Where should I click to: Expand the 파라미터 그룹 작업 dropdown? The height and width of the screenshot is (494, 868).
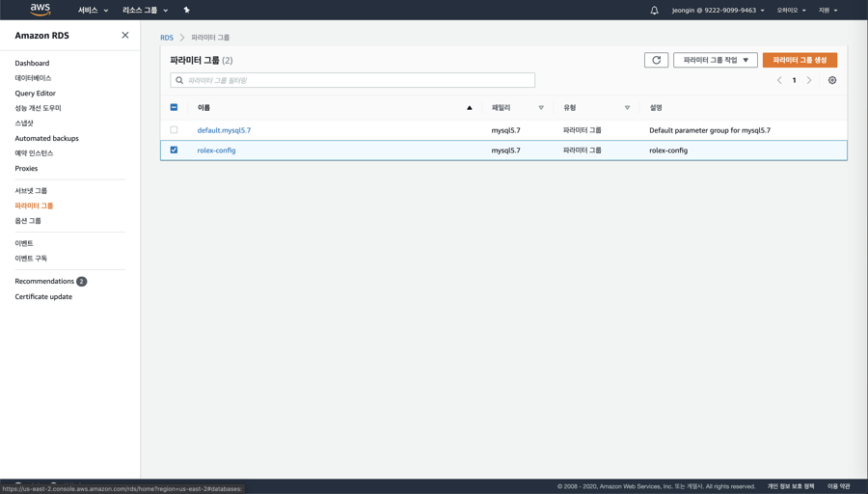715,60
